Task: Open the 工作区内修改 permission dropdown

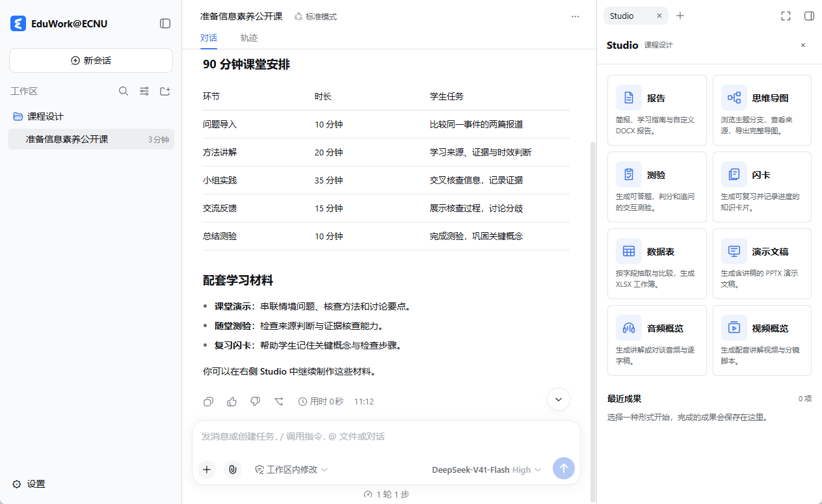Action: [291, 470]
